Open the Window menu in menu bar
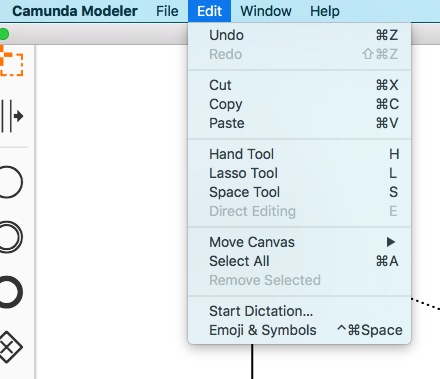This screenshot has width=440, height=379. 266,11
